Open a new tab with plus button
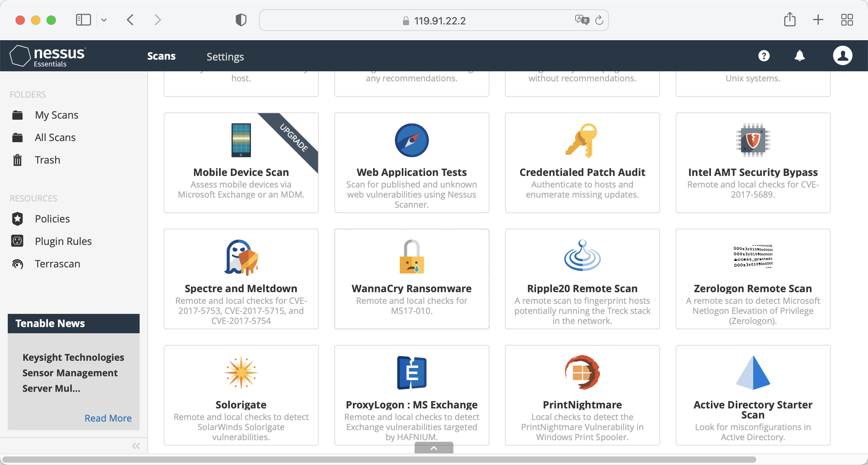Viewport: 868px width, 465px height. click(818, 20)
